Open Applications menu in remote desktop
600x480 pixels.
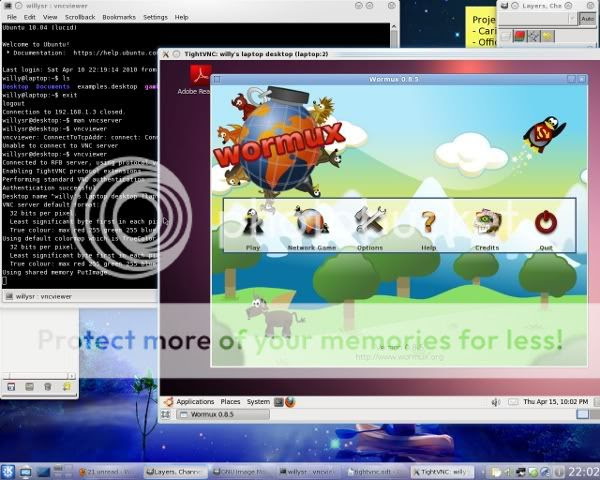point(195,402)
